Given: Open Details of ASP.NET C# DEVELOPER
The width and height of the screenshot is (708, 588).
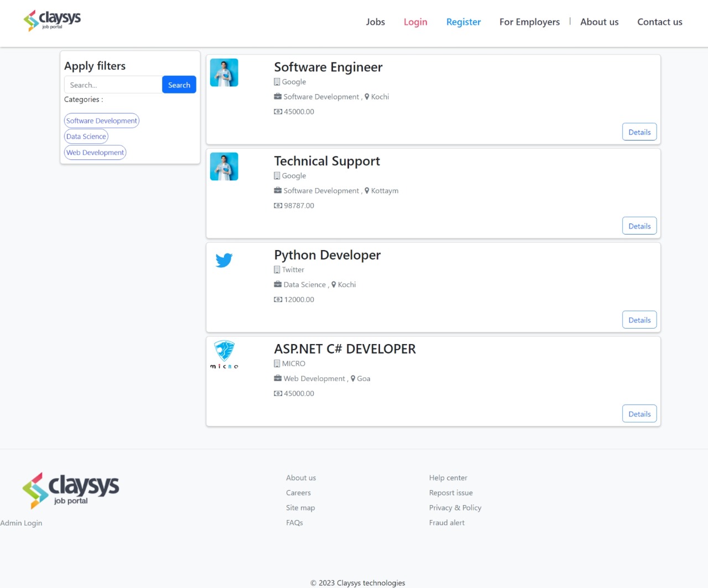Looking at the screenshot, I should [x=639, y=414].
